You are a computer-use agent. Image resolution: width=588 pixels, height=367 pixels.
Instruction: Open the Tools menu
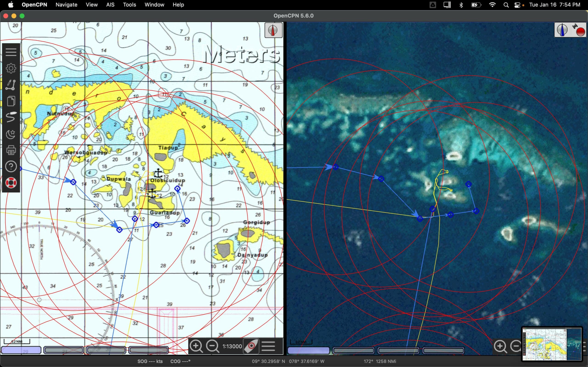129,5
